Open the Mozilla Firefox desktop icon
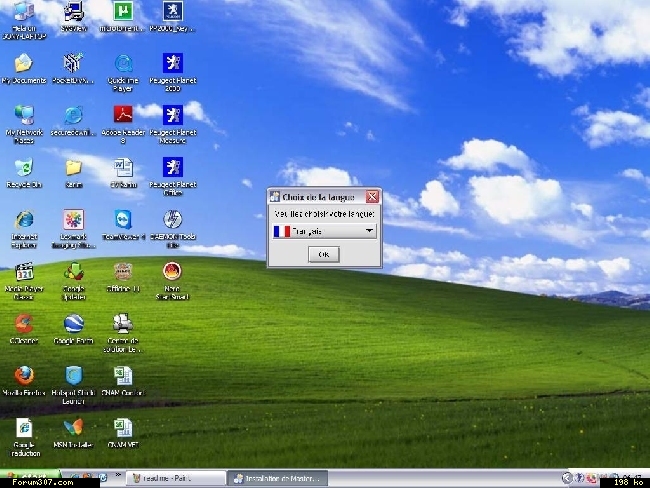The height and width of the screenshot is (488, 650). click(24, 375)
